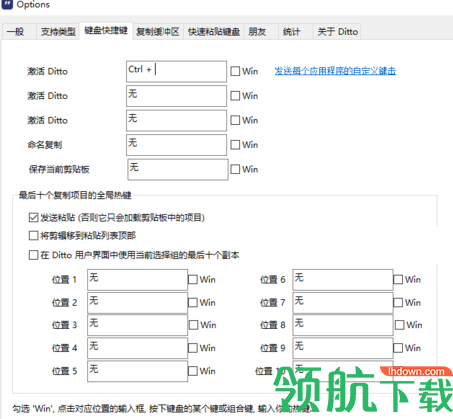
Task: Click the 最后十个复制项目的全局热键 group title
Action: (x=75, y=195)
